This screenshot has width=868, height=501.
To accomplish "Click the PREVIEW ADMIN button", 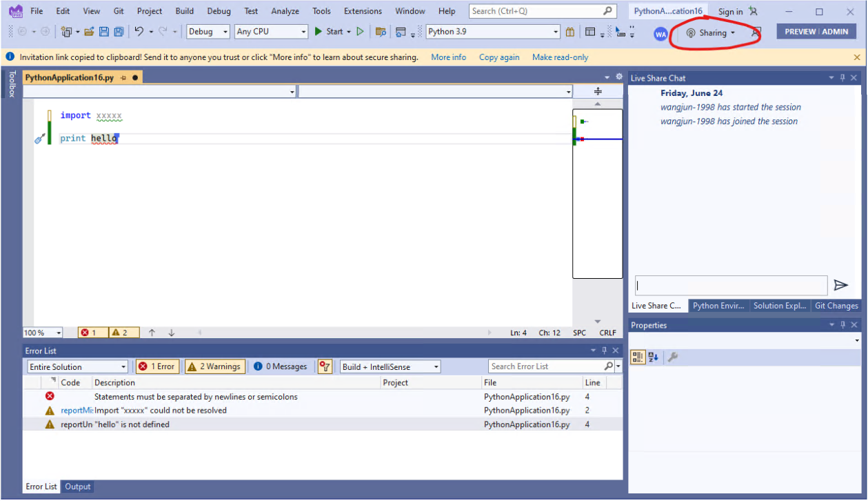I will click(816, 32).
